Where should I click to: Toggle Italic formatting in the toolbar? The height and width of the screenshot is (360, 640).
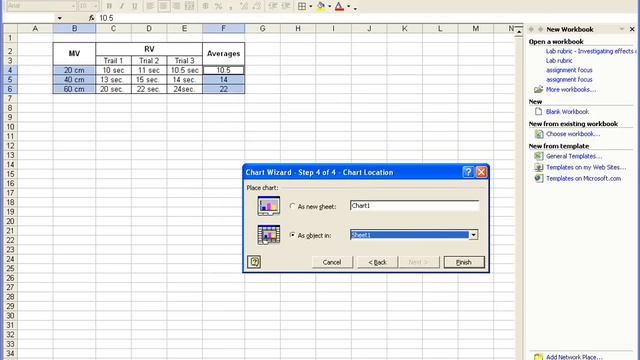pos(122,6)
